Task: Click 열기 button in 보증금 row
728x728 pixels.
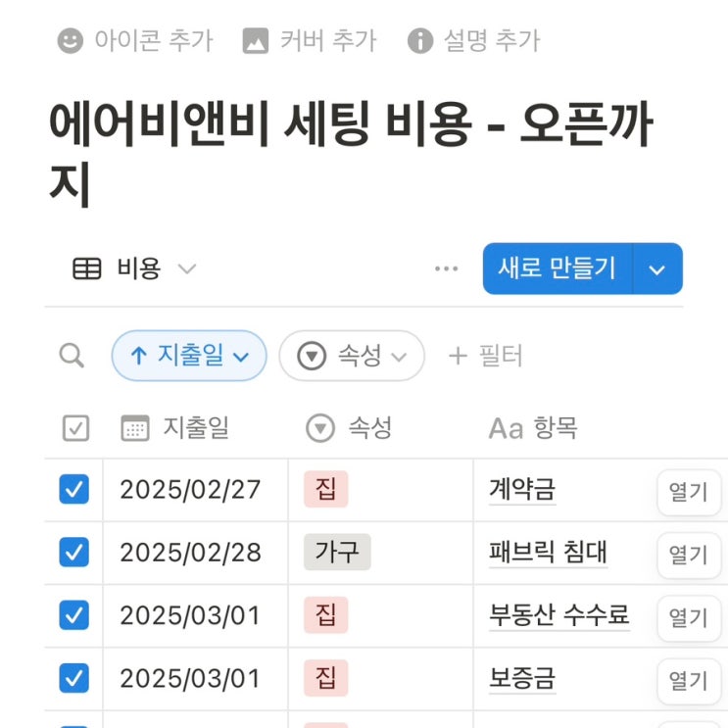Action: pyautogui.click(x=689, y=682)
